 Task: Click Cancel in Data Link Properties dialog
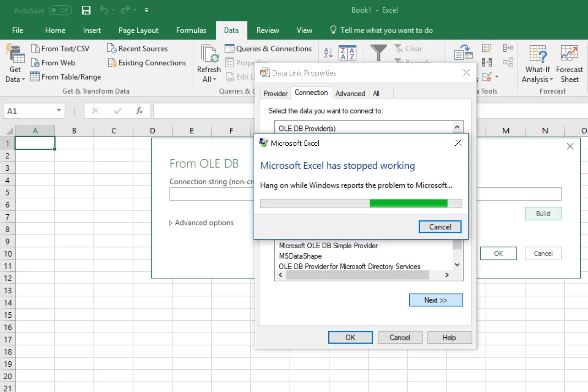(x=399, y=337)
